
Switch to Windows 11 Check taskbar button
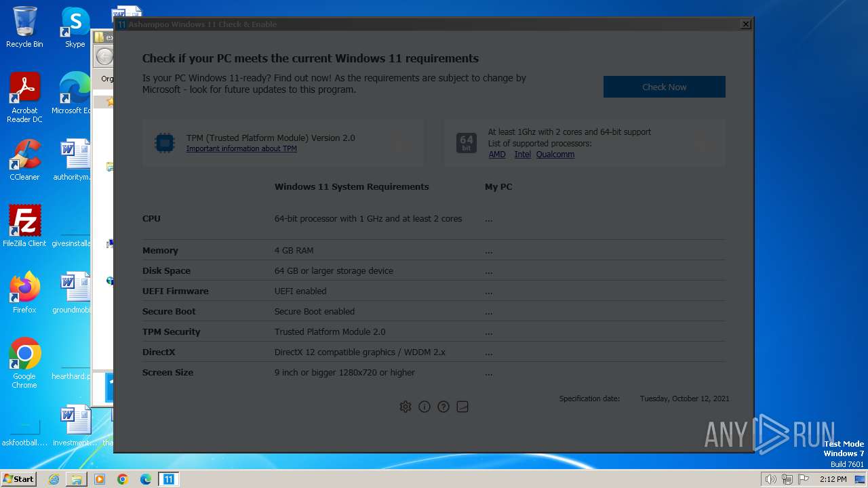(169, 479)
